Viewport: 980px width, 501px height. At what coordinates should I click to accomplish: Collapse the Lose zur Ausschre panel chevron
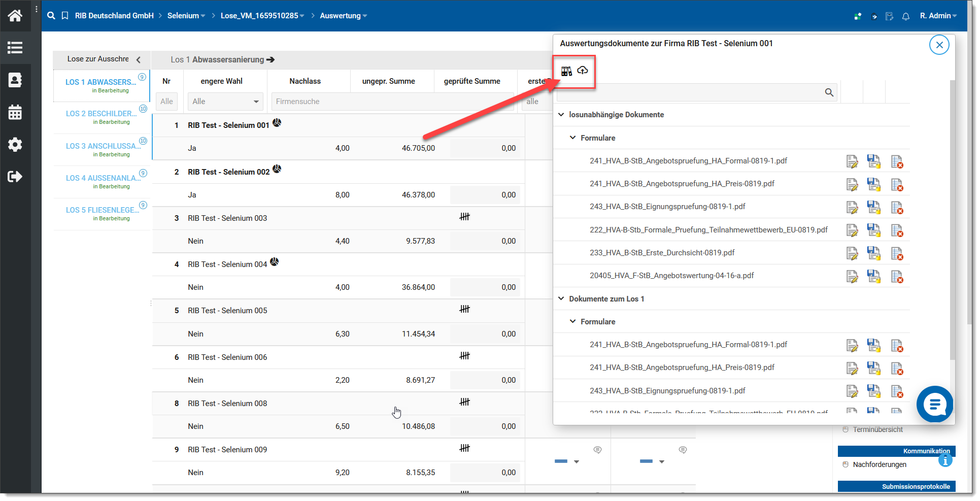[x=139, y=59]
